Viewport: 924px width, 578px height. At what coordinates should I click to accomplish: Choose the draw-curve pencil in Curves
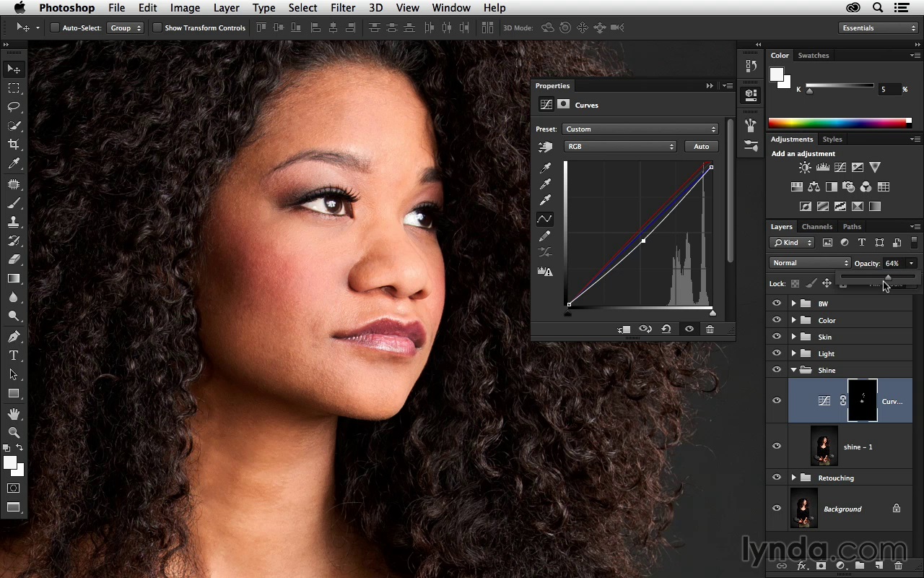[x=545, y=236]
